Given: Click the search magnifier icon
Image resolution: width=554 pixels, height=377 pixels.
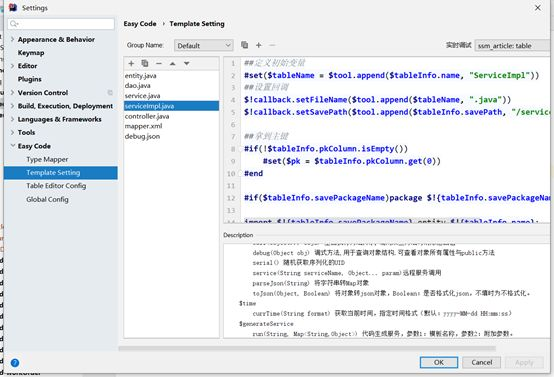Looking at the screenshot, I should click(14, 24).
